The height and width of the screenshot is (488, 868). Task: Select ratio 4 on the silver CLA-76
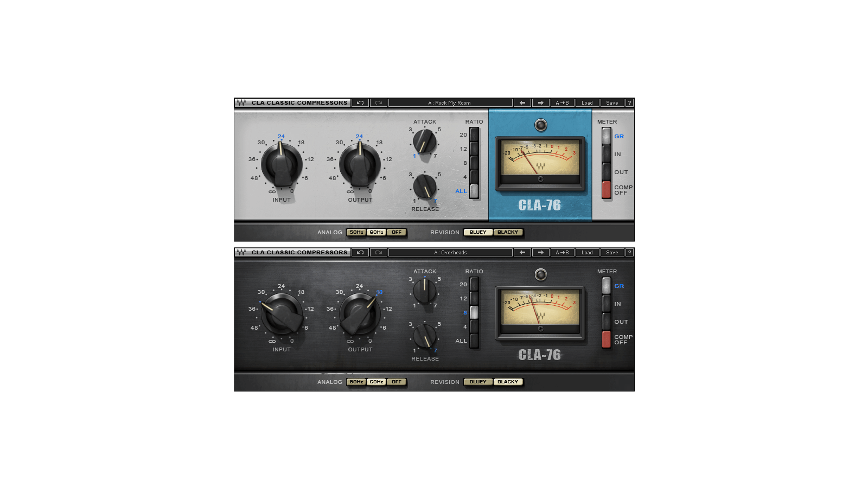474,177
